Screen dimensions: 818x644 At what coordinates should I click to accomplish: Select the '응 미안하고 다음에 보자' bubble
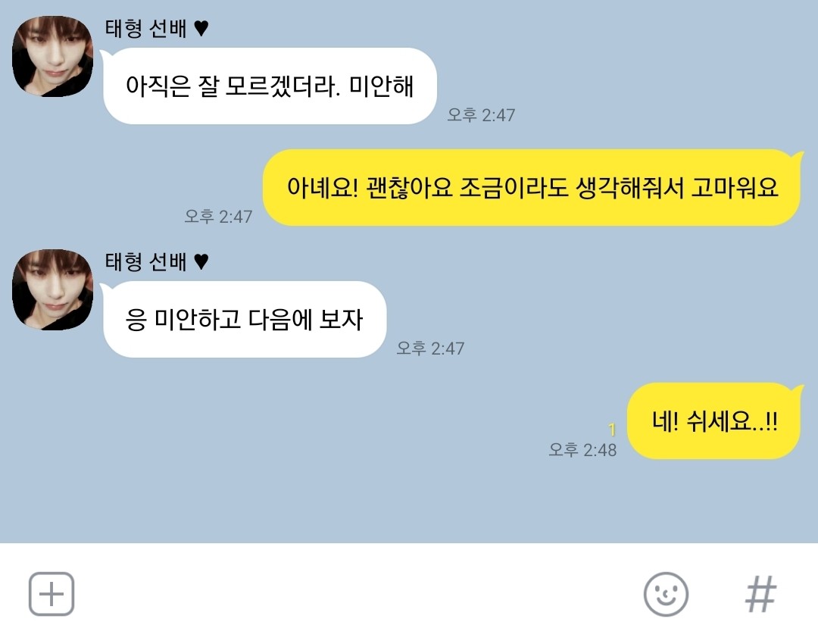[244, 320]
